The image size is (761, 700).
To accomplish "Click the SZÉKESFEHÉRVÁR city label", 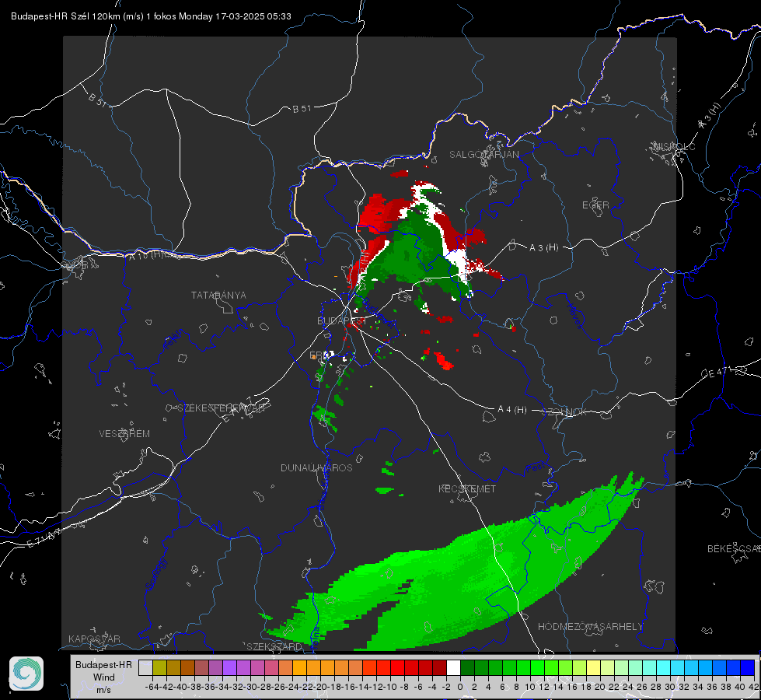I will 220,408.
